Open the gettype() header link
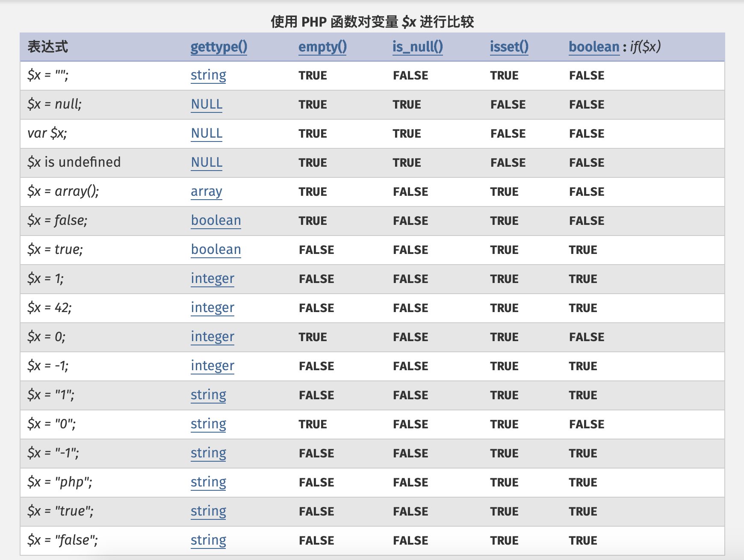This screenshot has height=560, width=744. (219, 47)
